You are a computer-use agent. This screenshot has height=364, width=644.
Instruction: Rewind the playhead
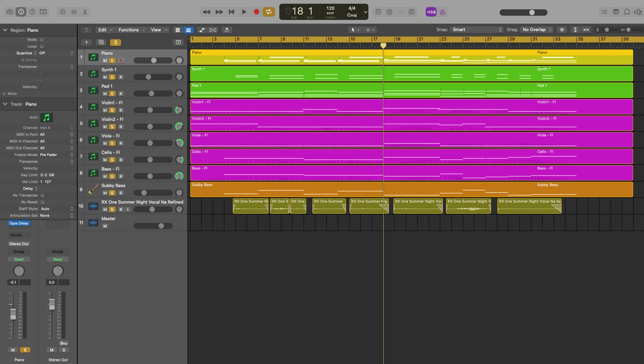[206, 12]
